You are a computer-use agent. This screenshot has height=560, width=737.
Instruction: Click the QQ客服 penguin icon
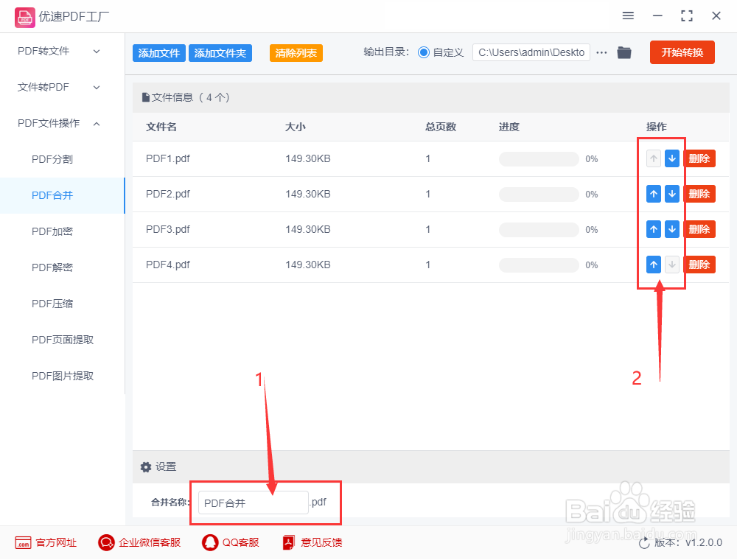210,542
